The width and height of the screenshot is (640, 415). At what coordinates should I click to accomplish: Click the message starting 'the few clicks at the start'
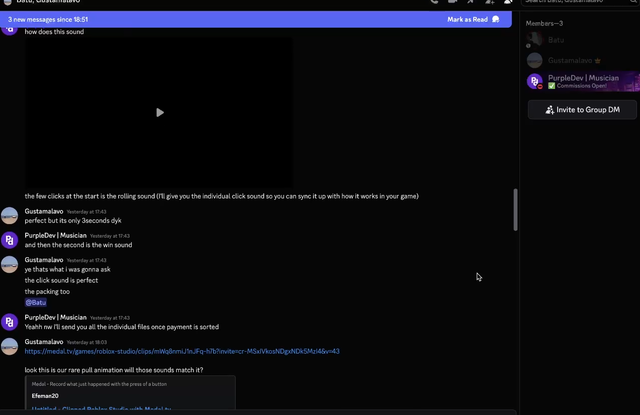[x=222, y=196]
